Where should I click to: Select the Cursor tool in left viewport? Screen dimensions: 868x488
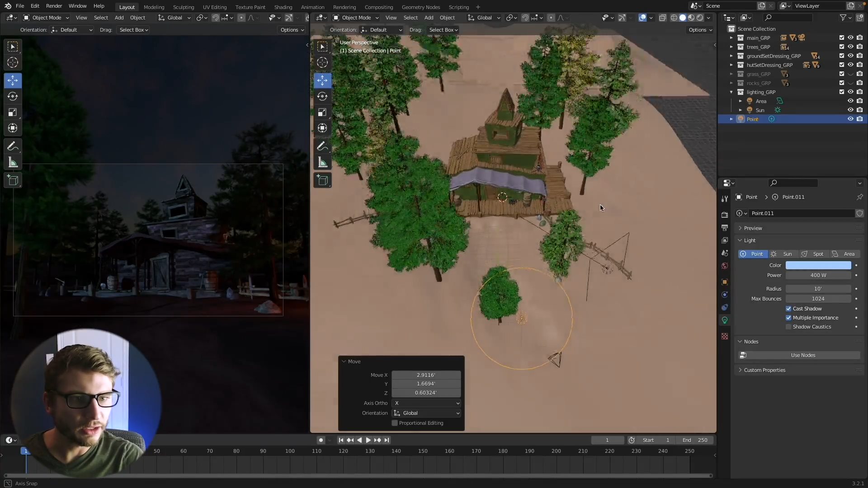[x=13, y=62]
